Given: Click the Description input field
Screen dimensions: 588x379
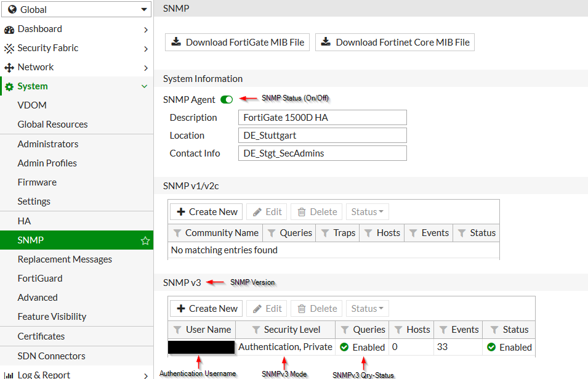Looking at the screenshot, I should [323, 118].
